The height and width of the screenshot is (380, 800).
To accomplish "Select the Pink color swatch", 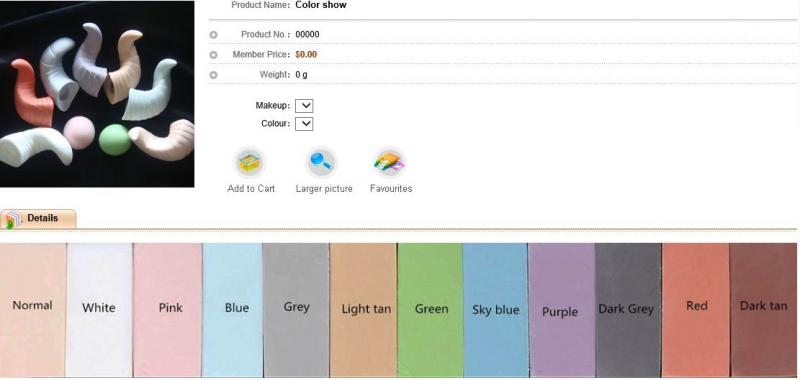I will pos(168,310).
